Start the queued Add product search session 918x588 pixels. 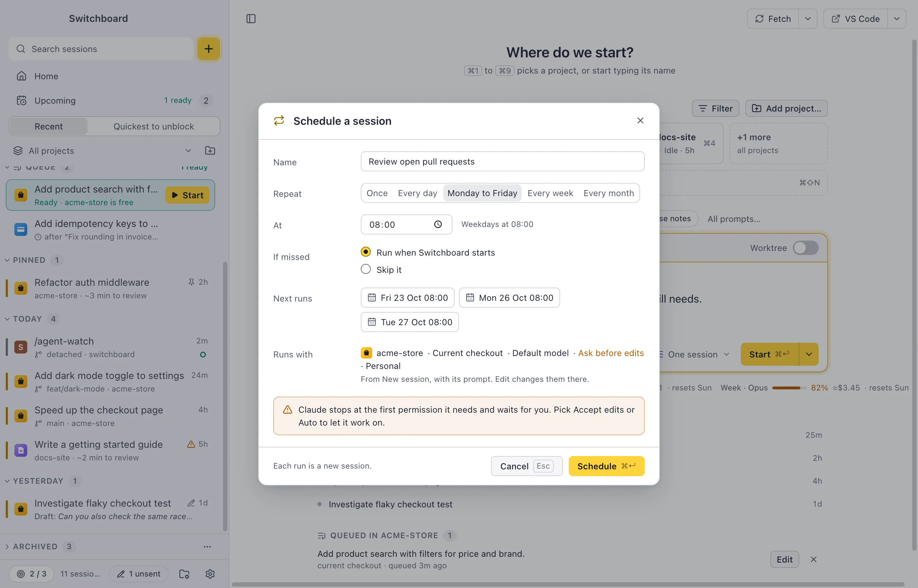pos(187,195)
